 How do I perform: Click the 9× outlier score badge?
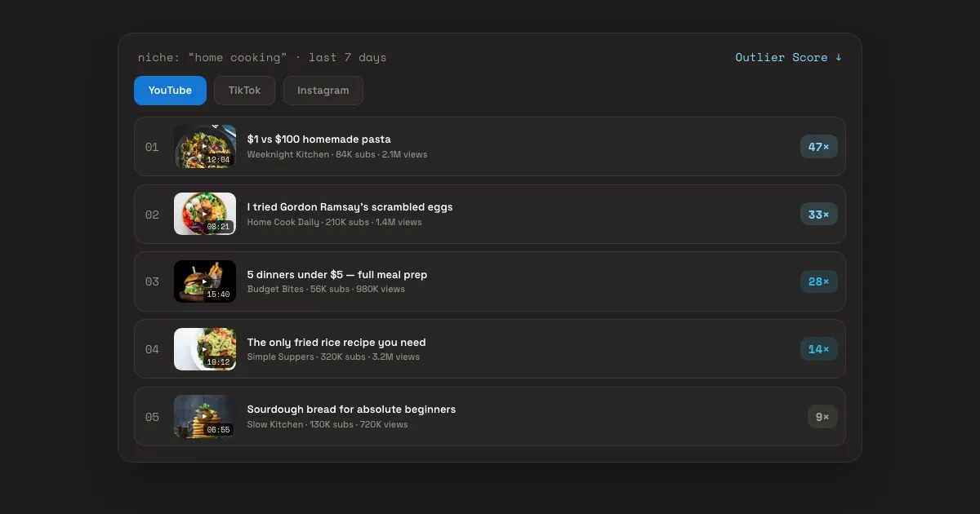pyautogui.click(x=822, y=416)
